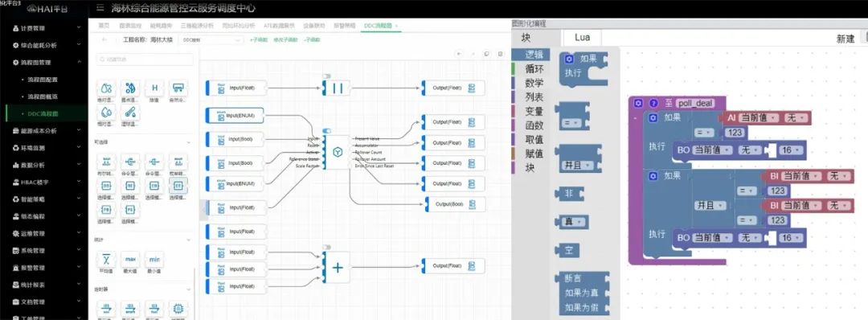
Task: Select the H (焓值) node icon
Action: [155, 88]
